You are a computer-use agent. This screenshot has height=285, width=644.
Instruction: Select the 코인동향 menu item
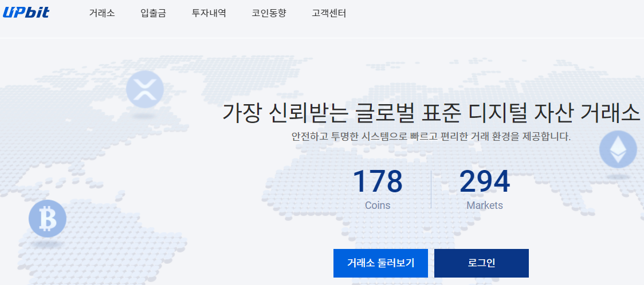269,13
